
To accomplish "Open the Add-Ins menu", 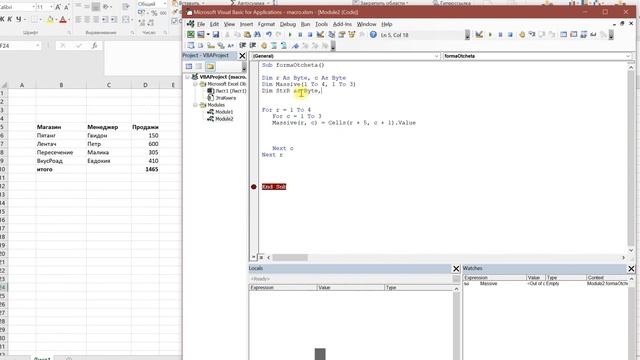I will click(342, 24).
